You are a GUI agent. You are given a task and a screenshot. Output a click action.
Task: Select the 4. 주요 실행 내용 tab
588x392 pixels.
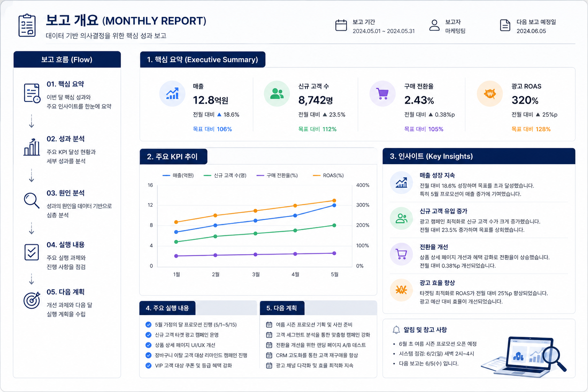coord(167,308)
